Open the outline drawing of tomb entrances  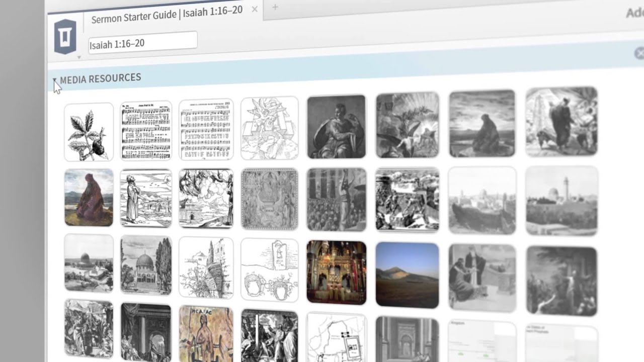tap(269, 269)
